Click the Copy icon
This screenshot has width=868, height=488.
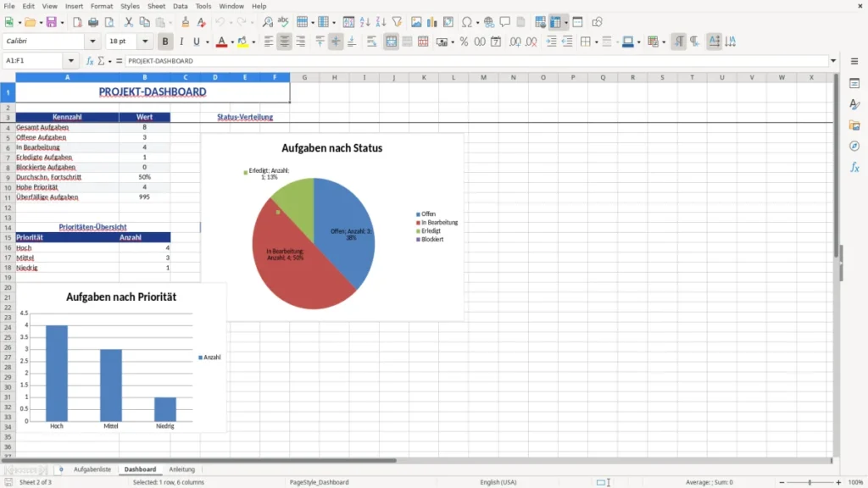[144, 22]
